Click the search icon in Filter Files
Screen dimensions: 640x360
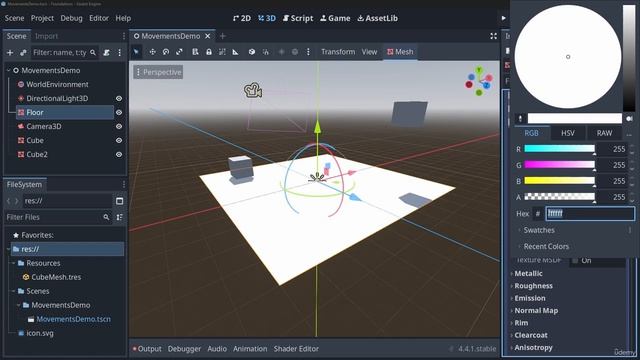tap(106, 217)
